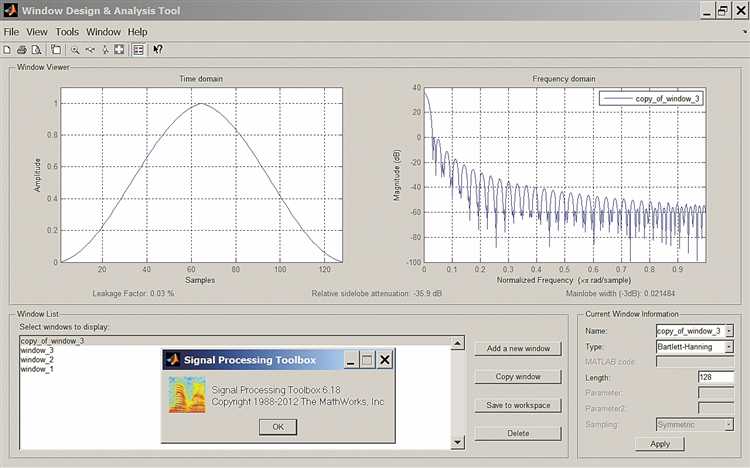Toggle the legend toolbar button
This screenshot has width=750, height=468.
[x=138, y=49]
